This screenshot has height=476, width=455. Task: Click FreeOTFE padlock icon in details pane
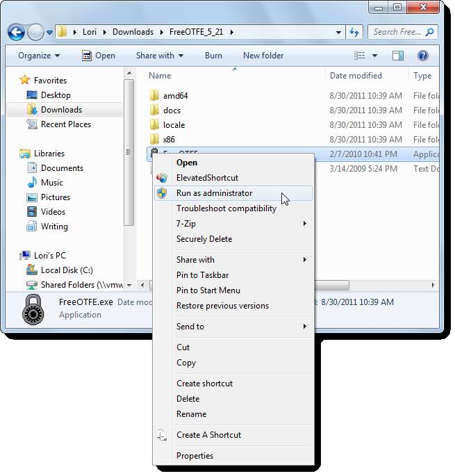(33, 309)
